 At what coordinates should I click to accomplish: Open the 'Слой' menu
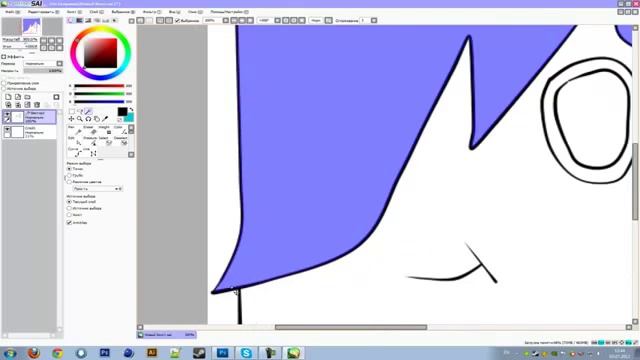tap(96, 12)
